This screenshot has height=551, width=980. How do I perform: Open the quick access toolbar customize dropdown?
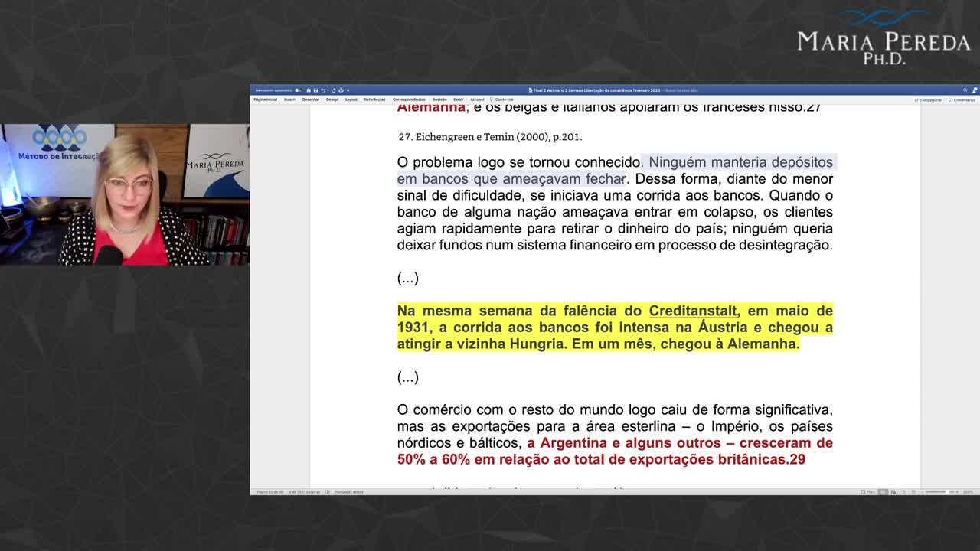coord(348,90)
